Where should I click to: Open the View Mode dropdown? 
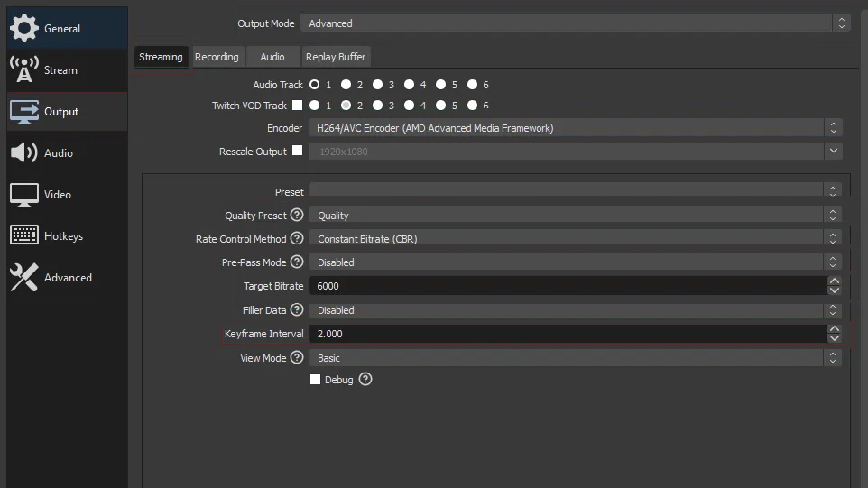[x=575, y=357]
